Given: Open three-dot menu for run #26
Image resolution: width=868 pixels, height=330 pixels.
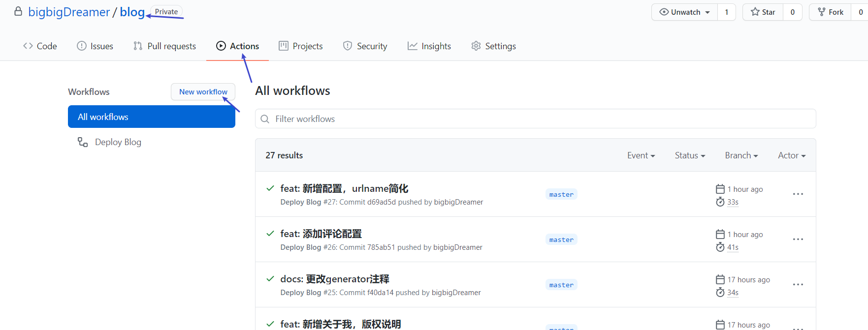Looking at the screenshot, I should (x=798, y=240).
